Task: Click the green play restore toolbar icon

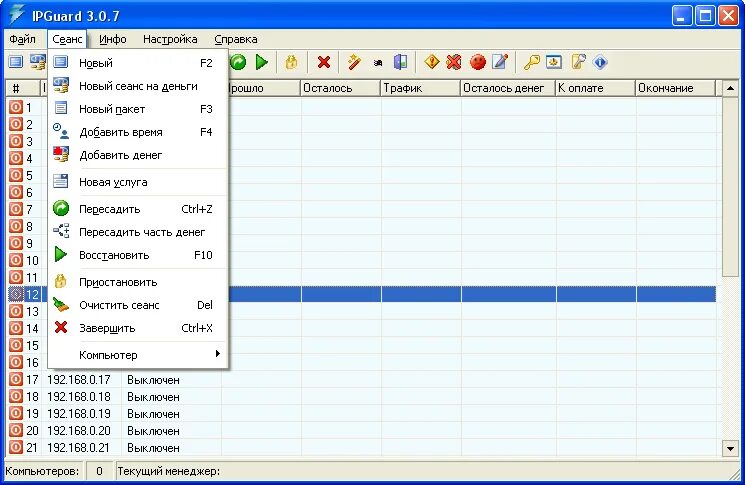Action: 261,62
